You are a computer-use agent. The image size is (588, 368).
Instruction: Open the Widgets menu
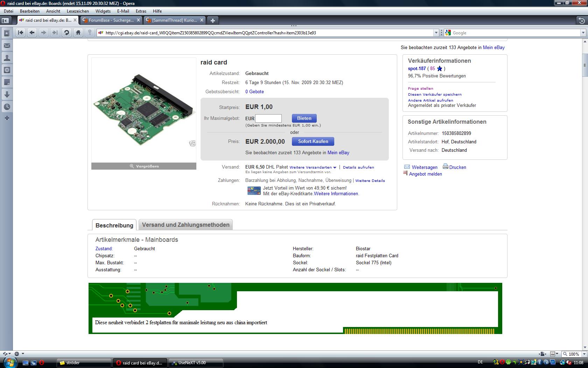click(103, 11)
